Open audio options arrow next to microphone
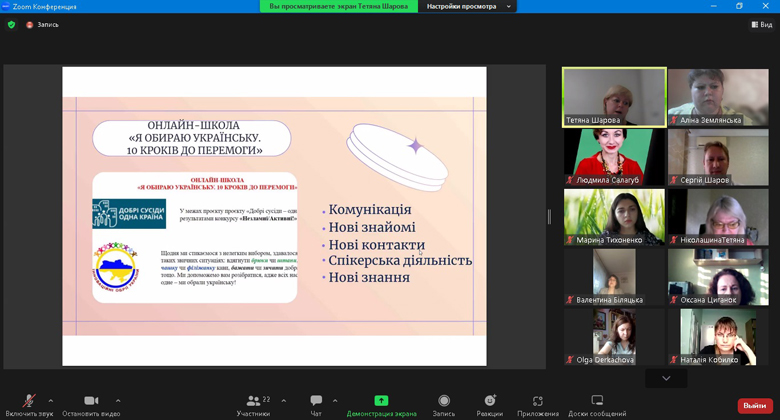Viewport: 780px width, 420px height. pyautogui.click(x=51, y=401)
